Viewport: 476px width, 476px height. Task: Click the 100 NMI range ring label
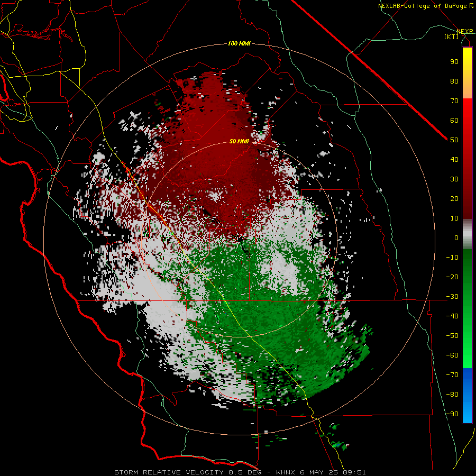coord(239,44)
